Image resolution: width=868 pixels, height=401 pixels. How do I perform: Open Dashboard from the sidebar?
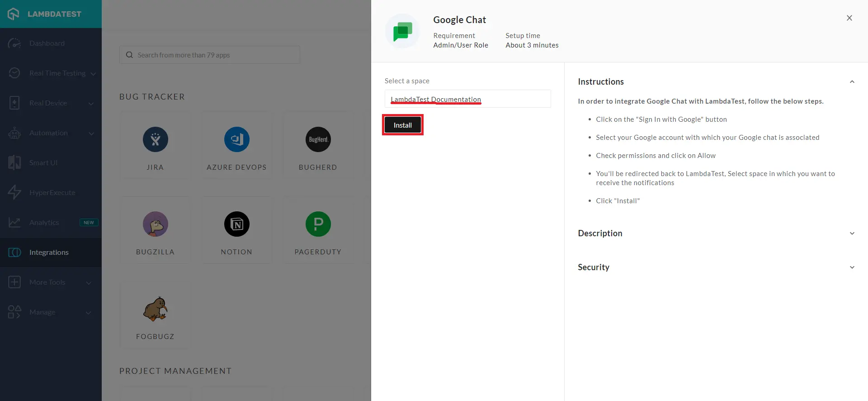click(47, 43)
